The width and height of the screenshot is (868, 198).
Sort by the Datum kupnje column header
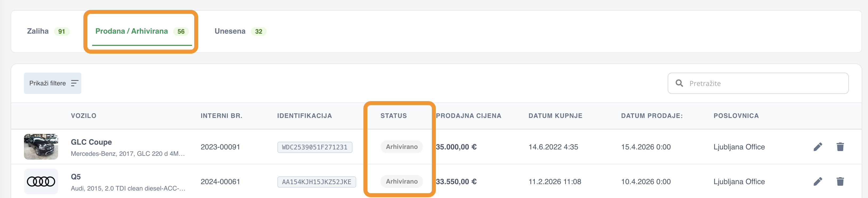click(x=555, y=116)
